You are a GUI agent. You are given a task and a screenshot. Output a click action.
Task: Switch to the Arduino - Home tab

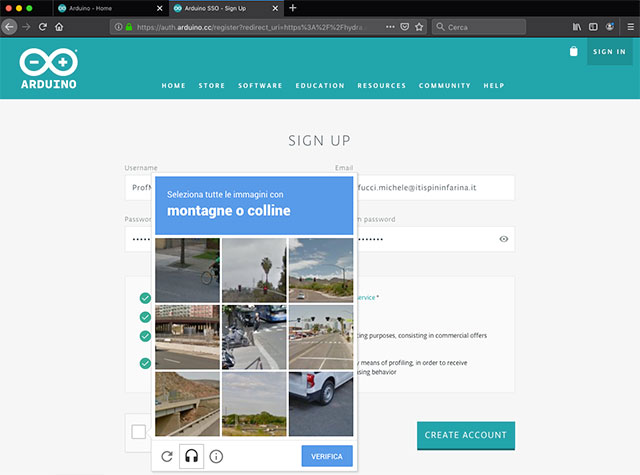[98, 8]
